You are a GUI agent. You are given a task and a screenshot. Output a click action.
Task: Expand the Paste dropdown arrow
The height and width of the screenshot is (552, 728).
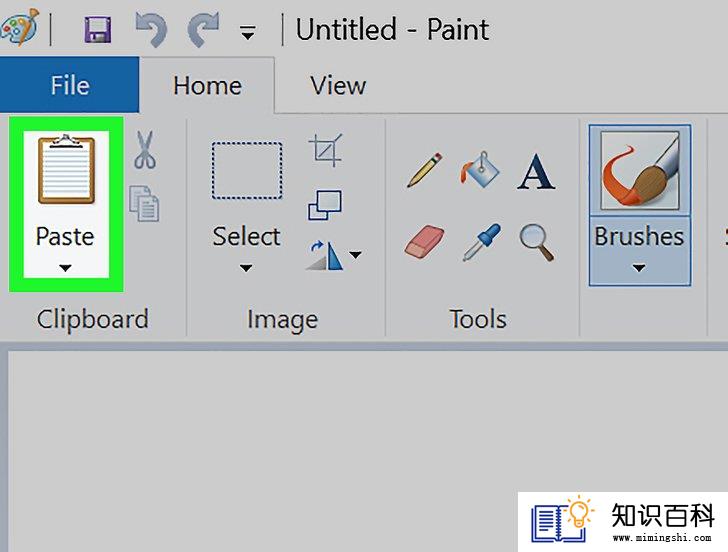(65, 268)
